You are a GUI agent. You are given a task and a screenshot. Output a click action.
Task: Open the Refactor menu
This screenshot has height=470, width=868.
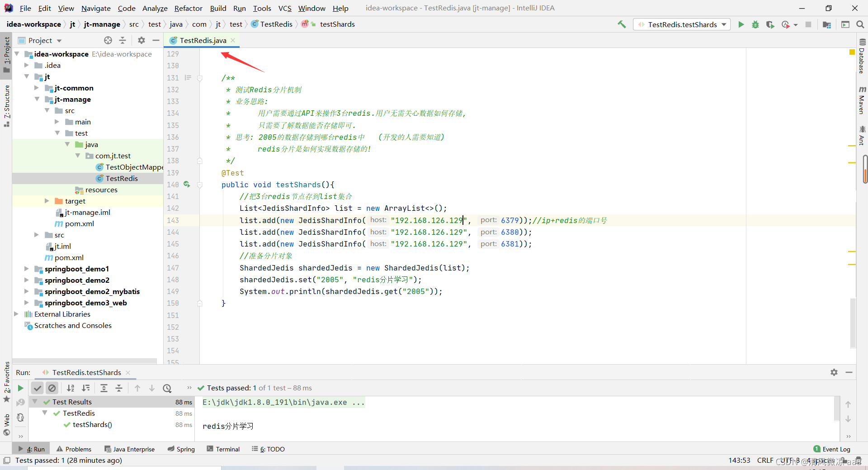(x=189, y=8)
